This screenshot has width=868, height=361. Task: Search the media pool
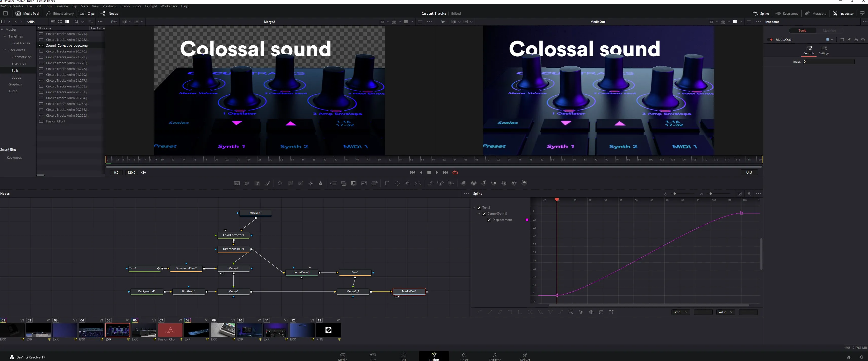[77, 22]
